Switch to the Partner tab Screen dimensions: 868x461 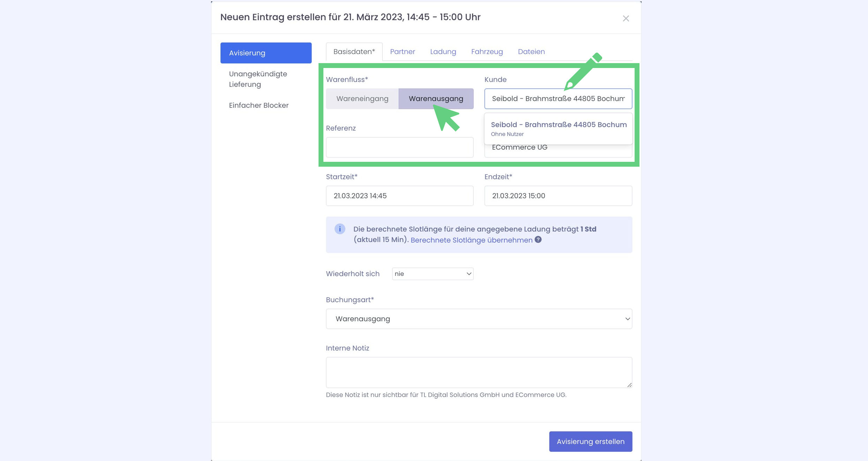click(x=402, y=52)
